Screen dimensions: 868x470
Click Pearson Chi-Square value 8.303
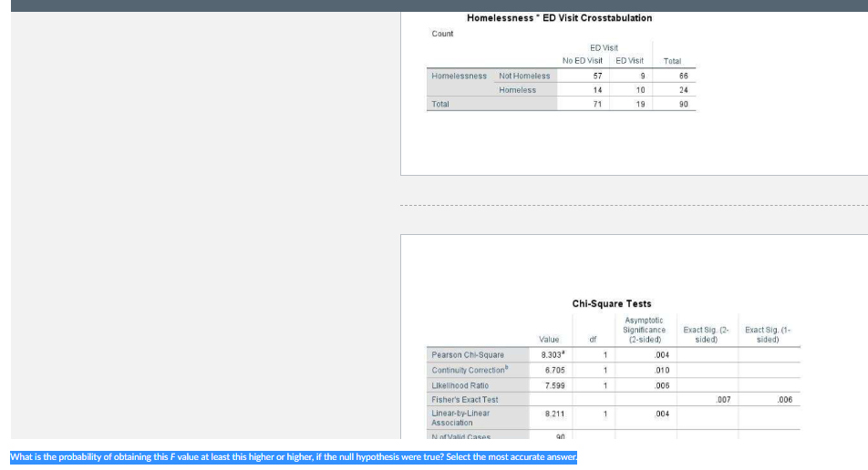[x=553, y=354]
